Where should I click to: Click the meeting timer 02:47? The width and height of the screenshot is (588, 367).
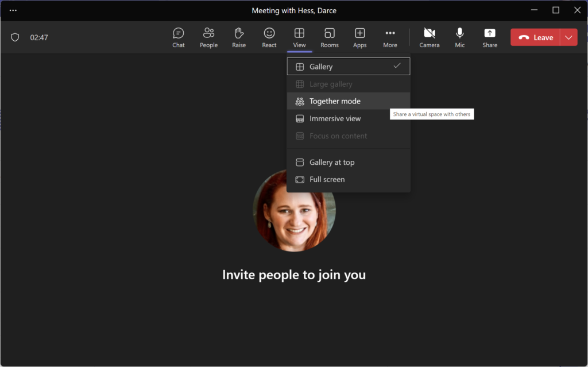(x=39, y=37)
